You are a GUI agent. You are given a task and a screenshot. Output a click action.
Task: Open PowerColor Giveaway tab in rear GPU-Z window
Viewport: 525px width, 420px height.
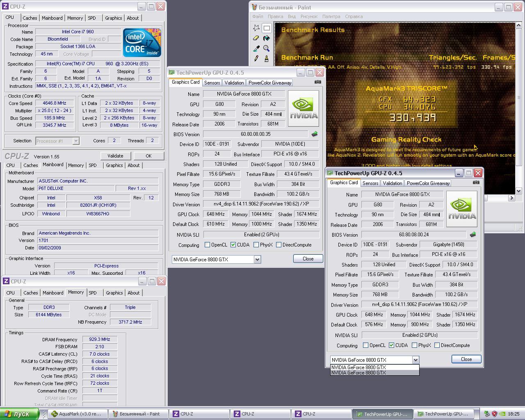tap(270, 82)
